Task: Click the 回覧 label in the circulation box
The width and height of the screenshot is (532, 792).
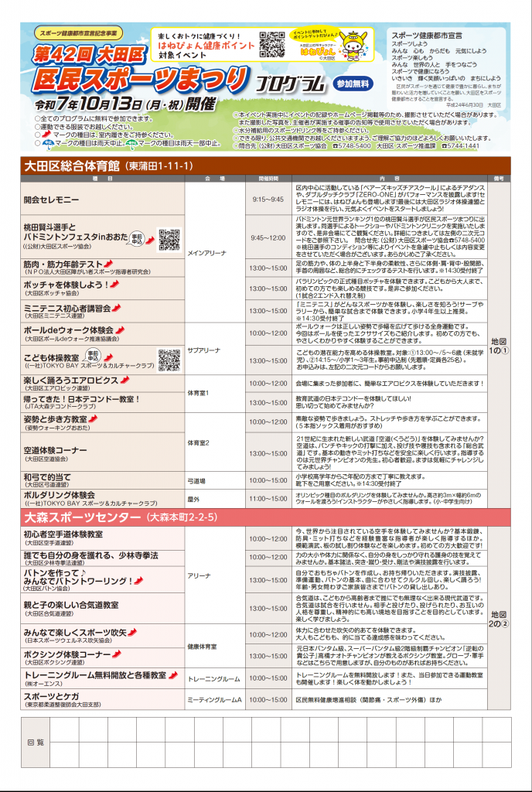Action: click(x=36, y=742)
